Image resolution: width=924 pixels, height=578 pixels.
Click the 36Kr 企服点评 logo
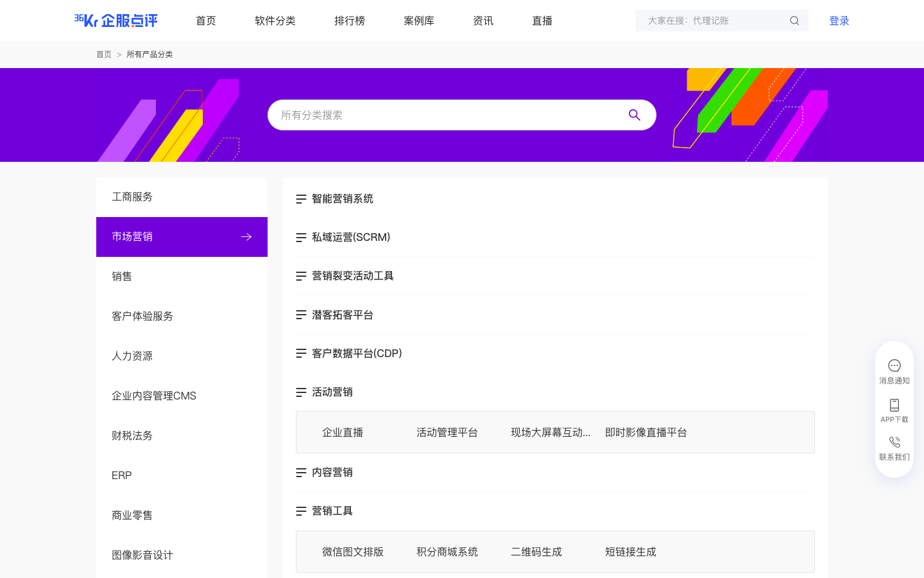[x=116, y=21]
